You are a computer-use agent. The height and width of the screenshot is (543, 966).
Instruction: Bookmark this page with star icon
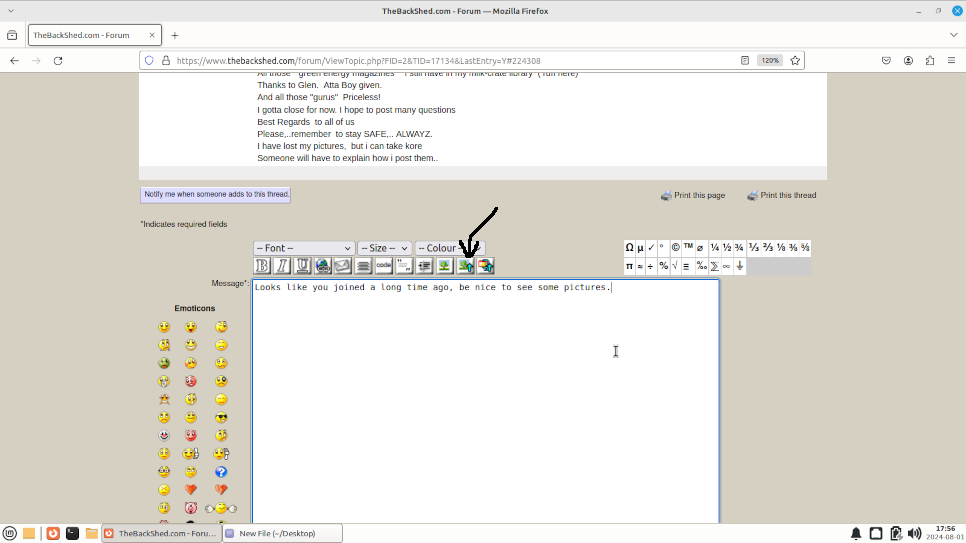793,60
